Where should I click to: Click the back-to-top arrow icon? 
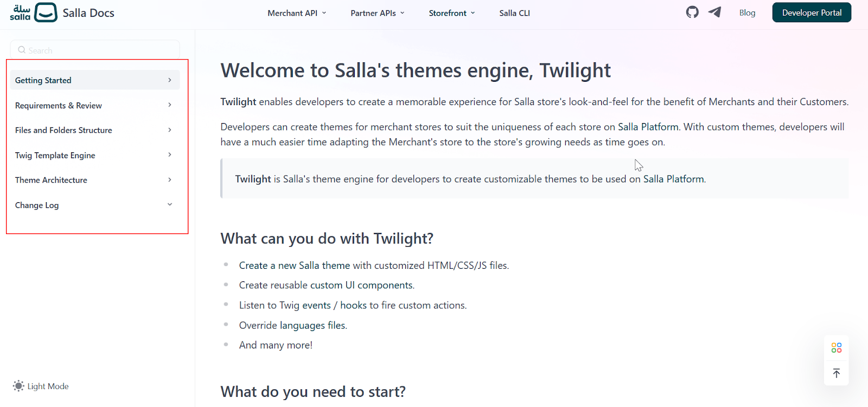click(x=837, y=373)
